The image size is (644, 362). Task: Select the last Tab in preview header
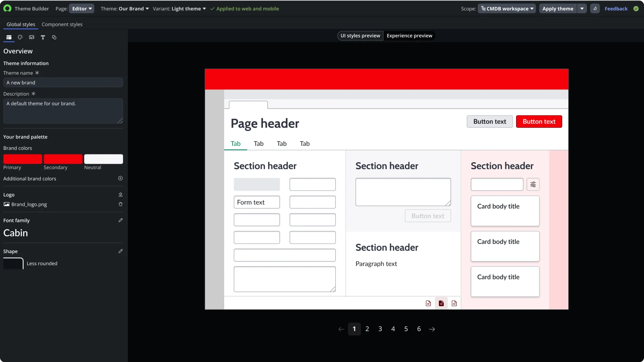pos(305,144)
